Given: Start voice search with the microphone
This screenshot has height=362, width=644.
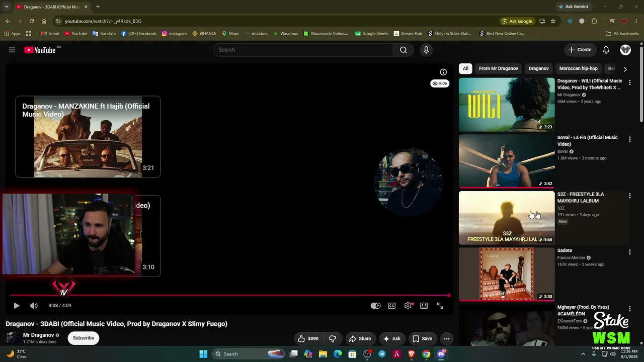Looking at the screenshot, I should click(x=426, y=50).
